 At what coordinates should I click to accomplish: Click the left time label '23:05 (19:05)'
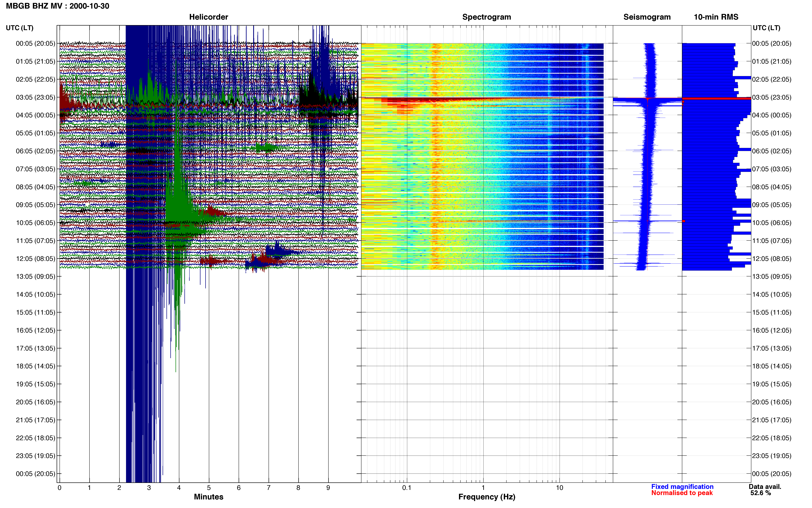point(35,456)
